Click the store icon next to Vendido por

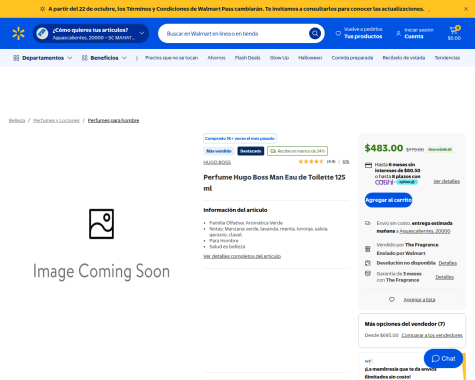[368, 249]
